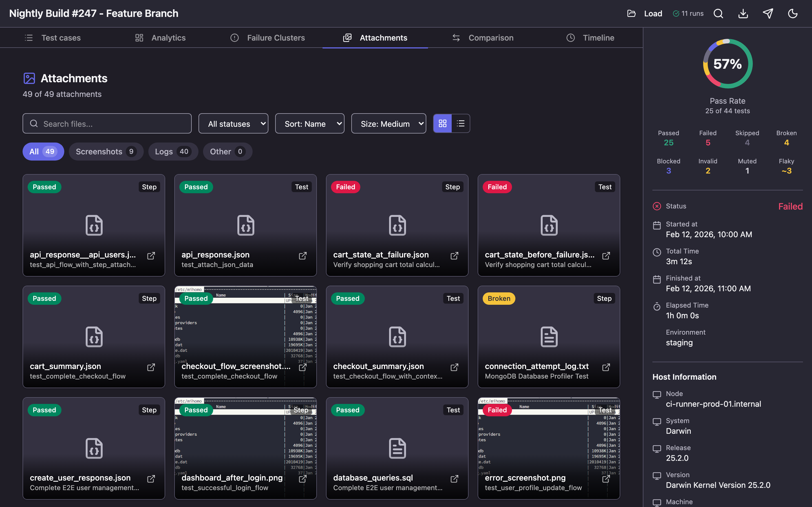Change sorting via the Sort: Name dropdown
The height and width of the screenshot is (507, 812).
pyautogui.click(x=310, y=123)
